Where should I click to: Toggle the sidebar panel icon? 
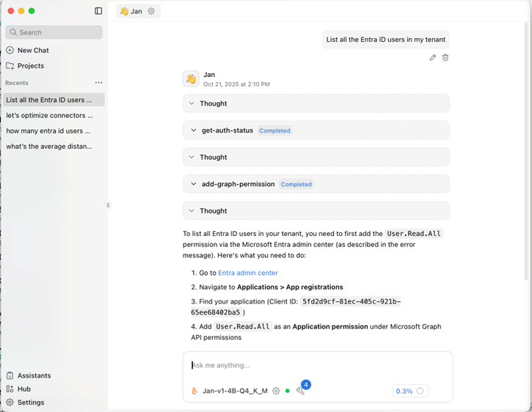click(98, 11)
